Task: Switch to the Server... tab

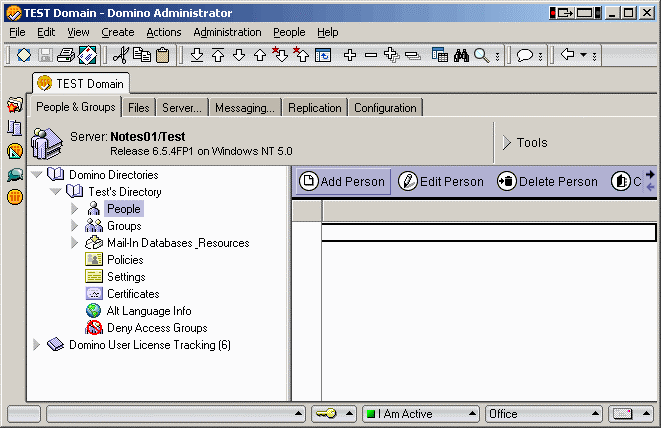Action: pos(182,108)
